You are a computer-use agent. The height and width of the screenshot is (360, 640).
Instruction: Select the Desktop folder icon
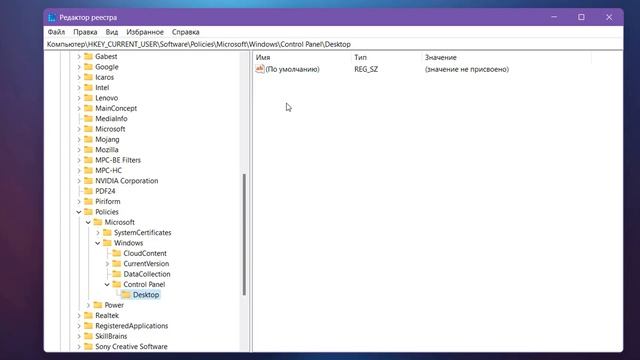(126, 295)
